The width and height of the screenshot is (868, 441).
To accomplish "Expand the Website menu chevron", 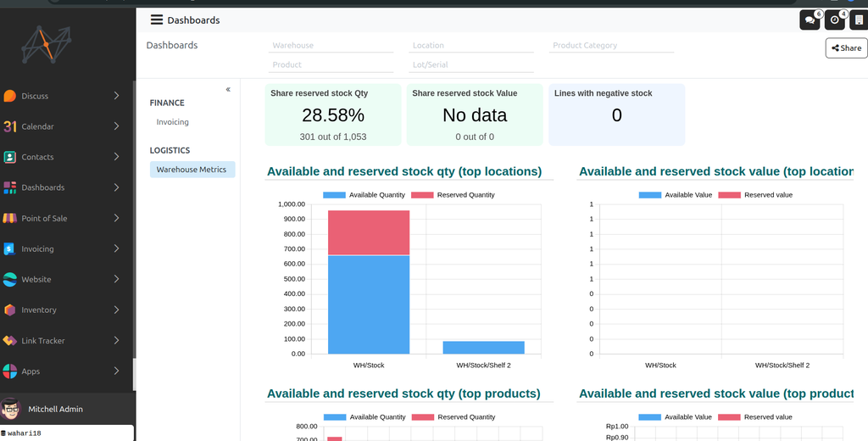I will 116,279.
